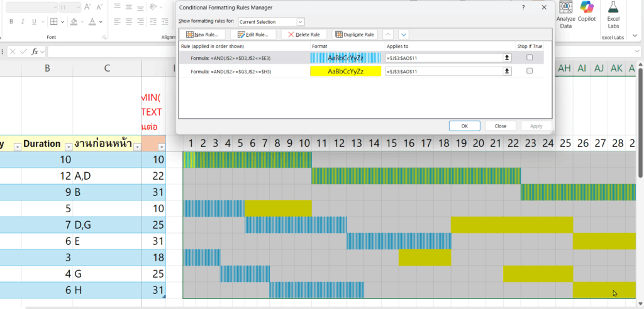This screenshot has height=309, width=644.
Task: Click the Font Color icon
Action: [x=92, y=22]
